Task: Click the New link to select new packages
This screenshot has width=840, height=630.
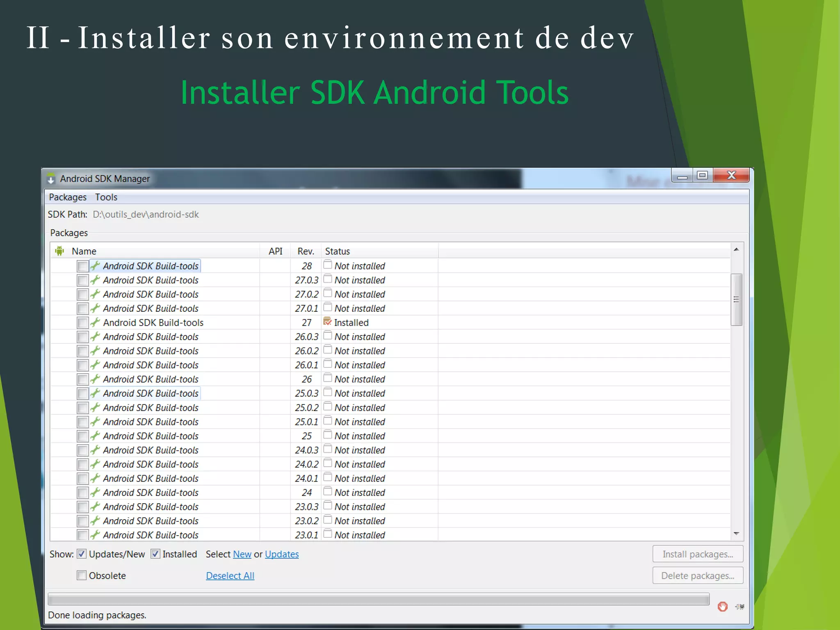Action: click(242, 554)
